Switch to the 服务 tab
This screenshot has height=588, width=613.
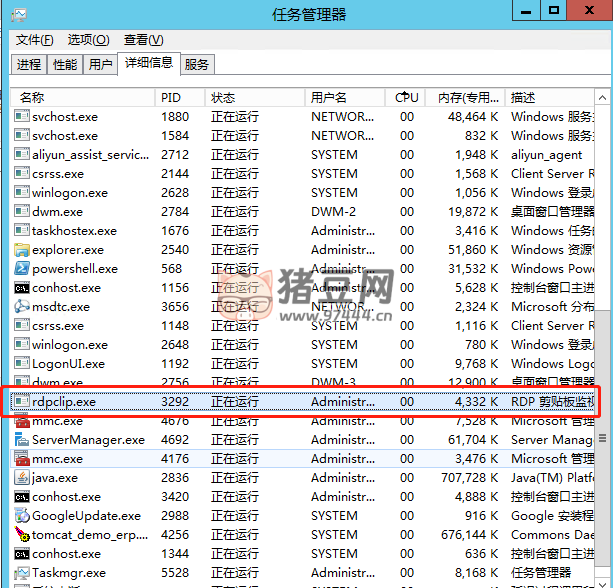[197, 65]
